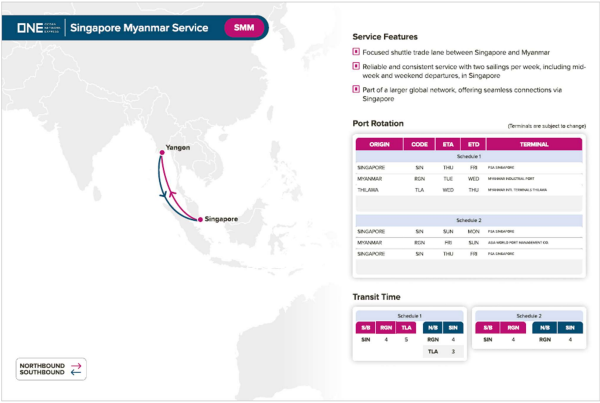
Task: Click the third Service Features bullet icon
Action: point(355,88)
